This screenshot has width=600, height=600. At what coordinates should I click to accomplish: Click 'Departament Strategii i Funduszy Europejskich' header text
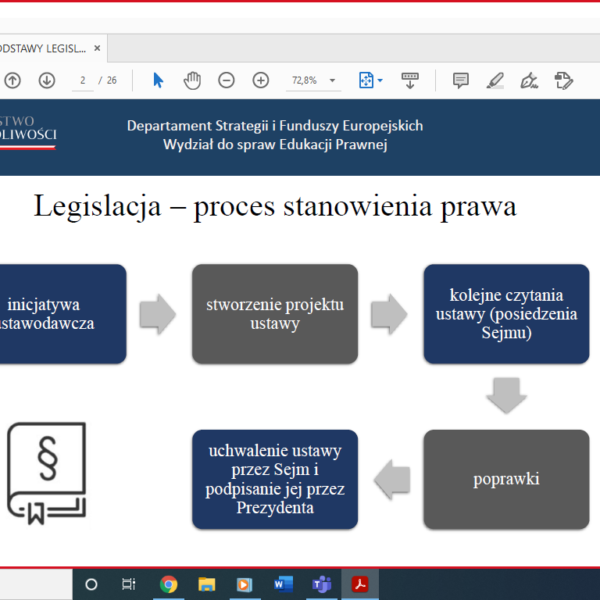pos(275,126)
